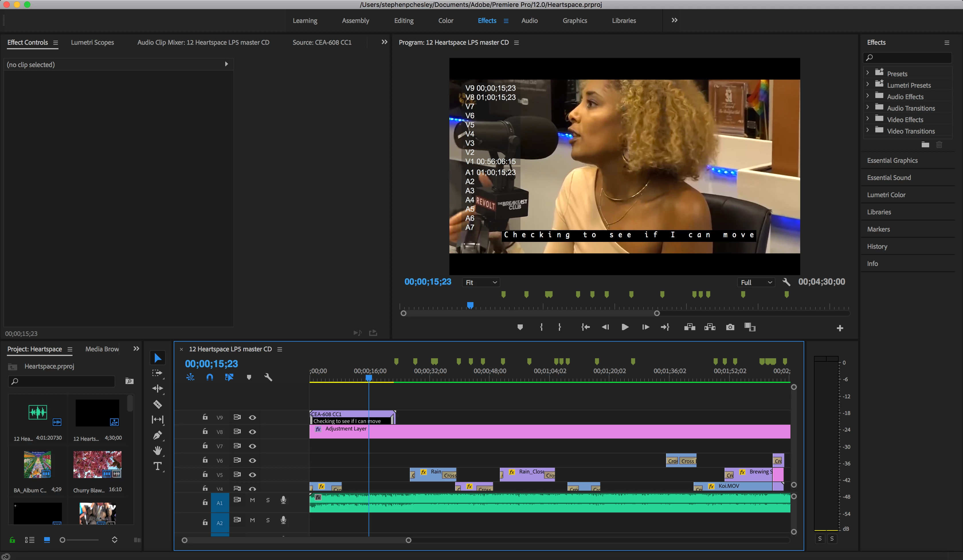Open timeline display settings wrench
The width and height of the screenshot is (963, 560).
pyautogui.click(x=268, y=377)
